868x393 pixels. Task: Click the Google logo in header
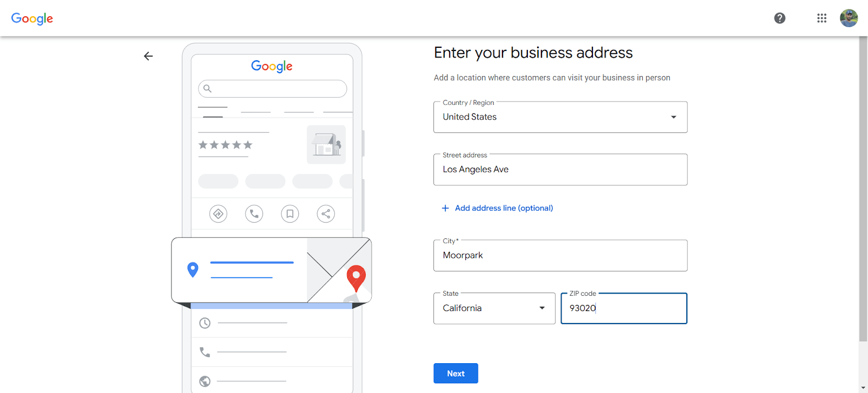pos(32,18)
